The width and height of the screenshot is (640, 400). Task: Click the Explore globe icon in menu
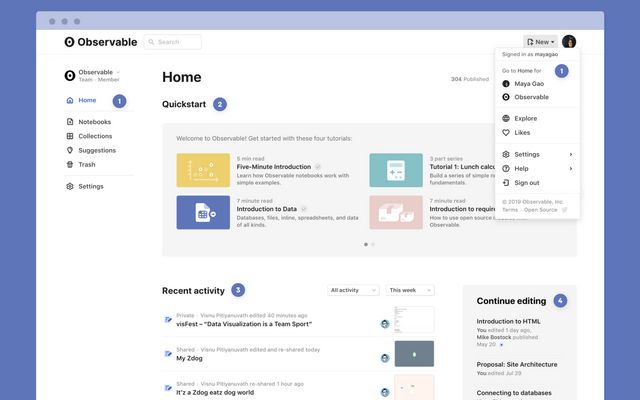pyautogui.click(x=506, y=118)
